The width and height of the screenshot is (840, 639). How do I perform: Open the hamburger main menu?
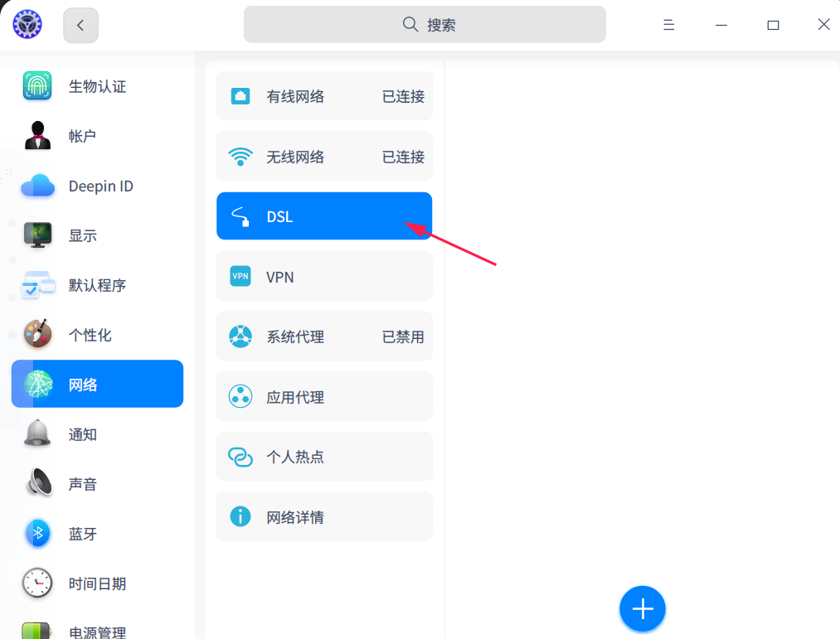[x=668, y=25]
